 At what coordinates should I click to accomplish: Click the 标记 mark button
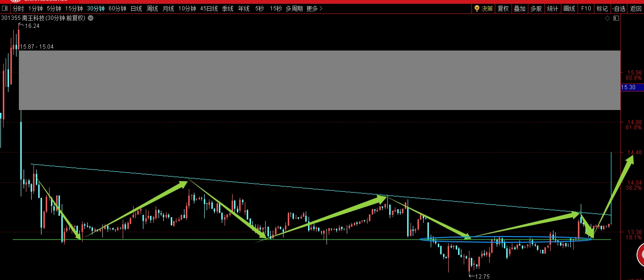(x=602, y=8)
